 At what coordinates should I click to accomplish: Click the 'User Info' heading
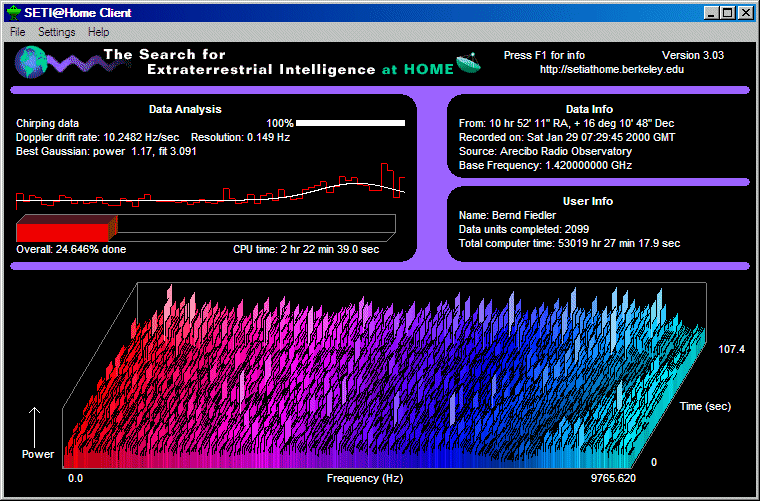tap(587, 201)
